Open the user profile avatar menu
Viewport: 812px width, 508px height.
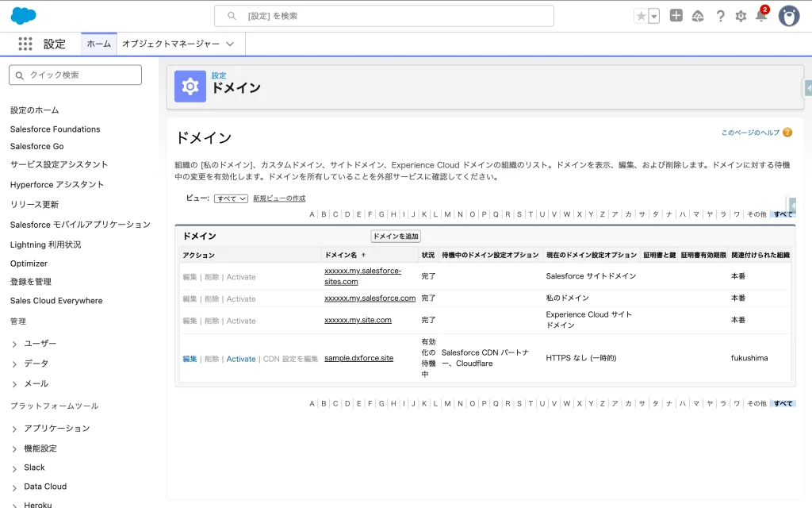point(788,16)
